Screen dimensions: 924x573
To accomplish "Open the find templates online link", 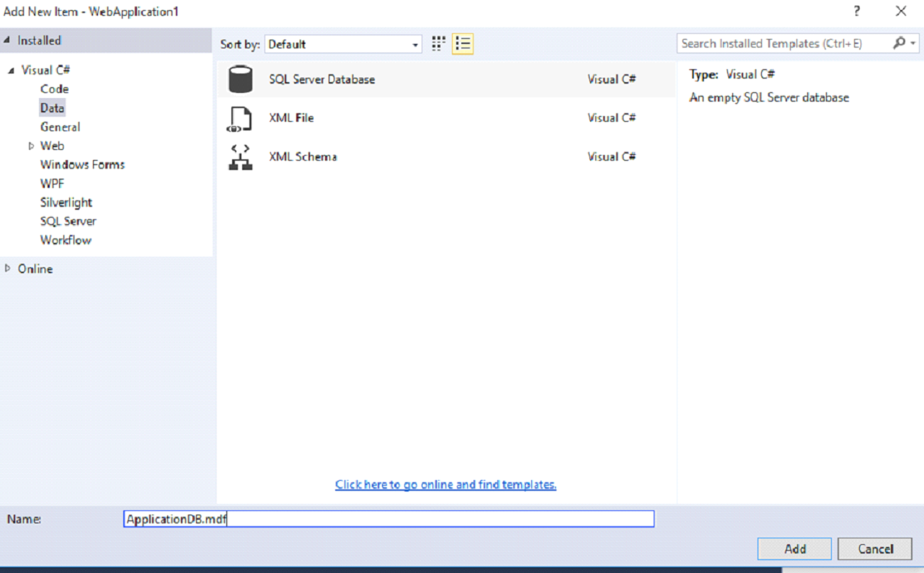I will click(445, 484).
